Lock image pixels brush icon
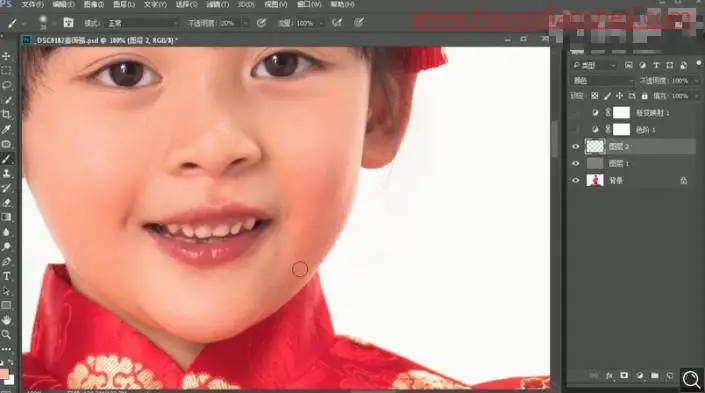Viewport: 705px width, 393px height. [607, 96]
